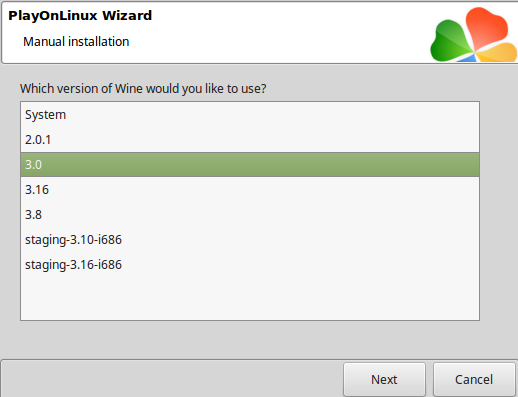This screenshot has height=397, width=518.
Task: Click the green leaf of the logo
Action: click(x=450, y=42)
